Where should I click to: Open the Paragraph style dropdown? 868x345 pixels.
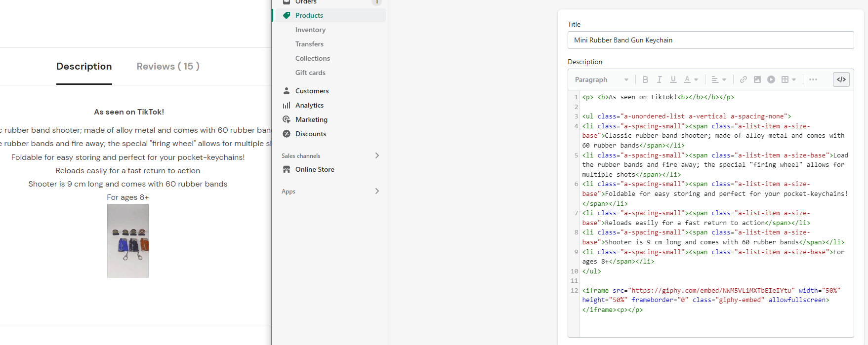(601, 79)
